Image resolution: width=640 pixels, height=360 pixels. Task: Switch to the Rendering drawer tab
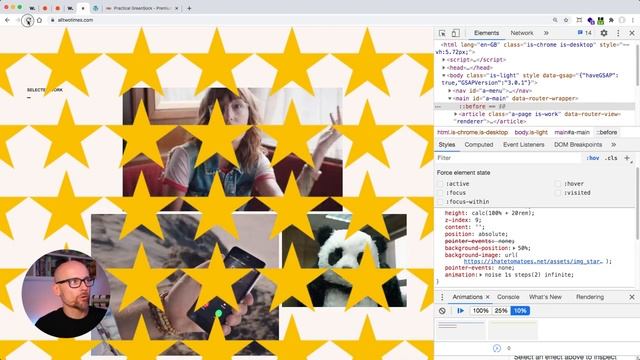[589, 297]
